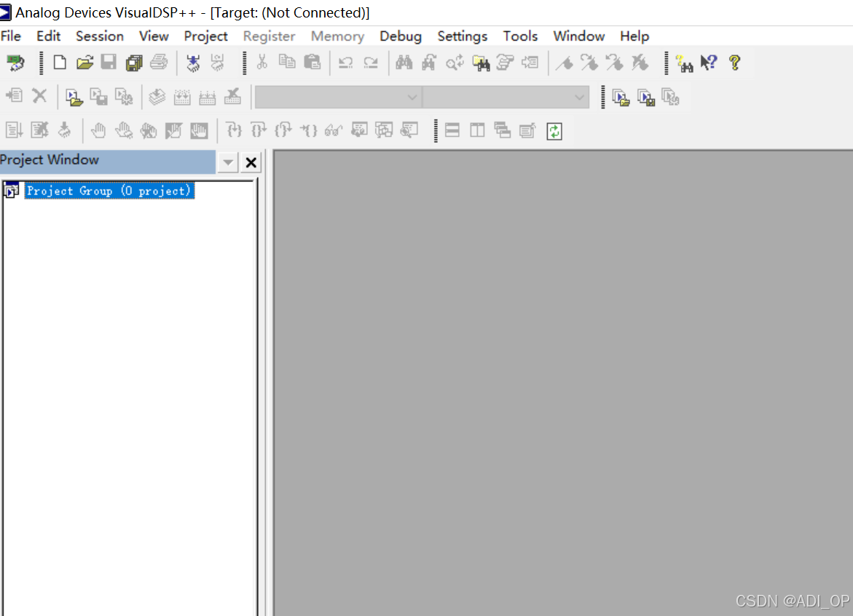Click the yellow question mark Help icon
The image size is (853, 616).
point(734,63)
